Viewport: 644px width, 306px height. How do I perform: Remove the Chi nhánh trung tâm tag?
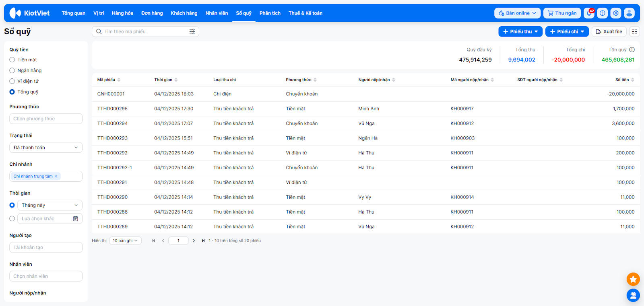[56, 177]
